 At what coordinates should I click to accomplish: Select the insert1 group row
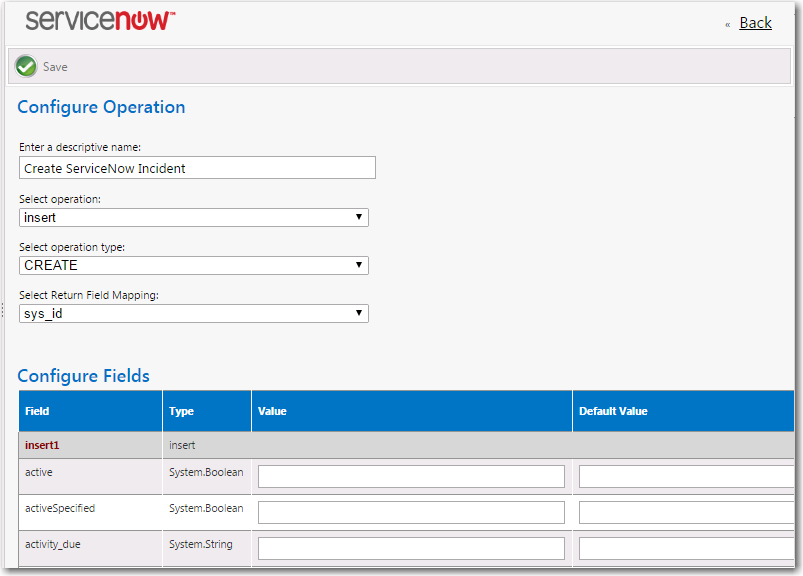click(x=42, y=445)
